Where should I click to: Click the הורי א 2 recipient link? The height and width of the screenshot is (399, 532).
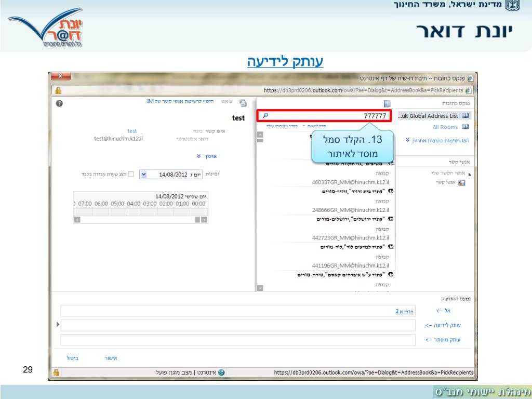pos(404,311)
